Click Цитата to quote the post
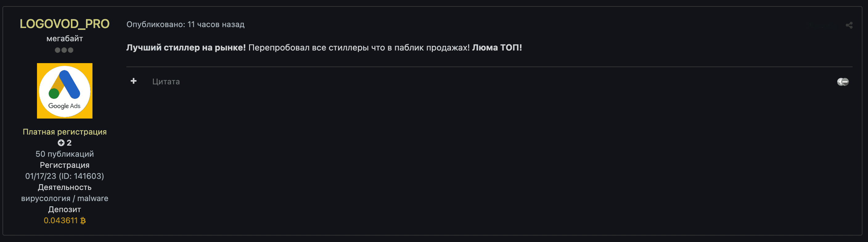 [166, 81]
